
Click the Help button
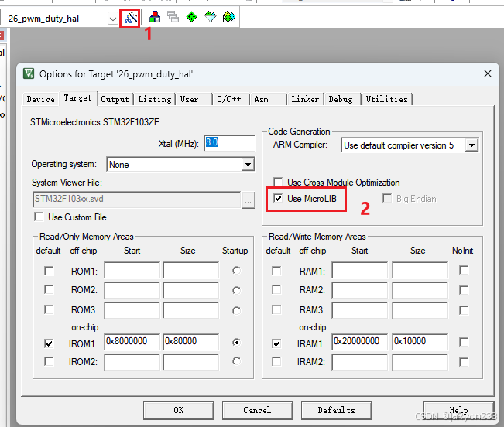pos(458,410)
